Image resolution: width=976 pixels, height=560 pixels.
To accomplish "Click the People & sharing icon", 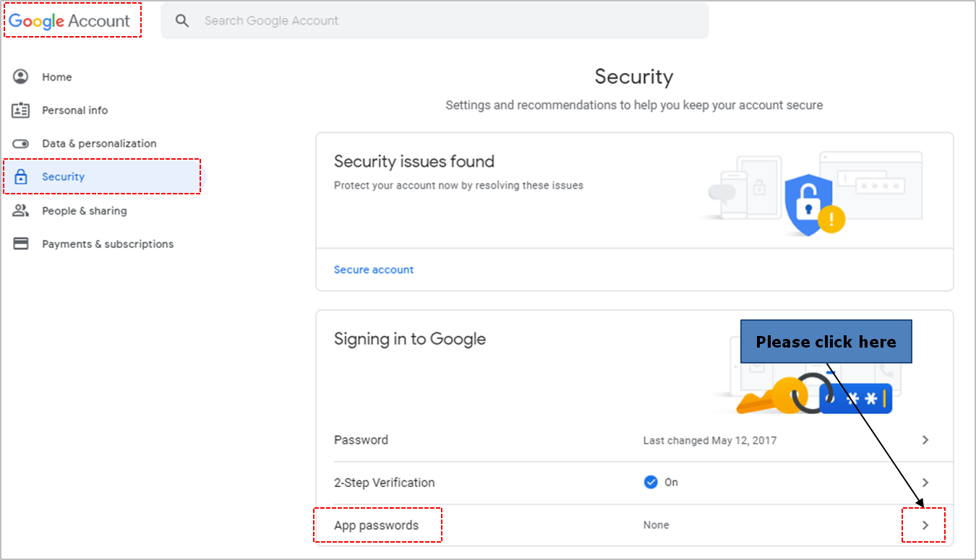I will [21, 210].
